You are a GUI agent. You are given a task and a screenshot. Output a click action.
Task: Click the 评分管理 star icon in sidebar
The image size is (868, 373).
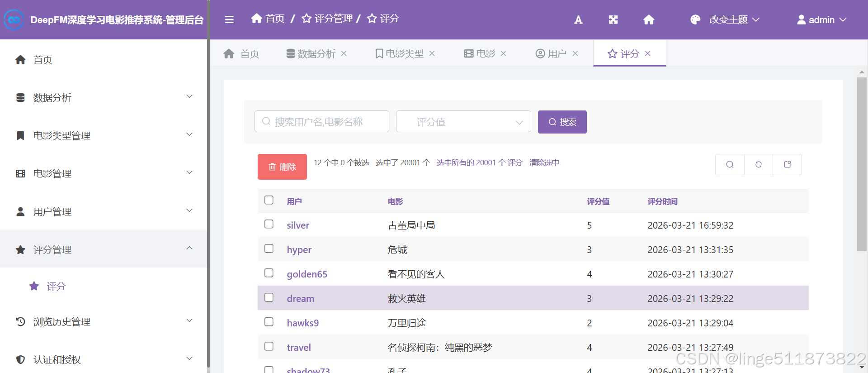click(x=20, y=249)
